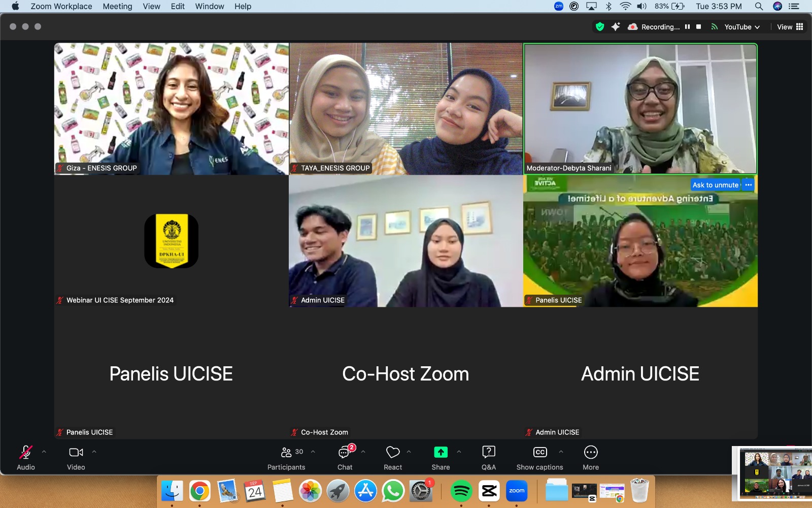
Task: Click the Ask to unmute button
Action: (x=715, y=185)
